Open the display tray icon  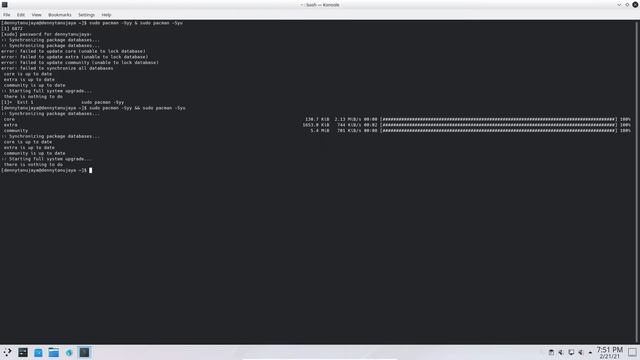click(571, 352)
